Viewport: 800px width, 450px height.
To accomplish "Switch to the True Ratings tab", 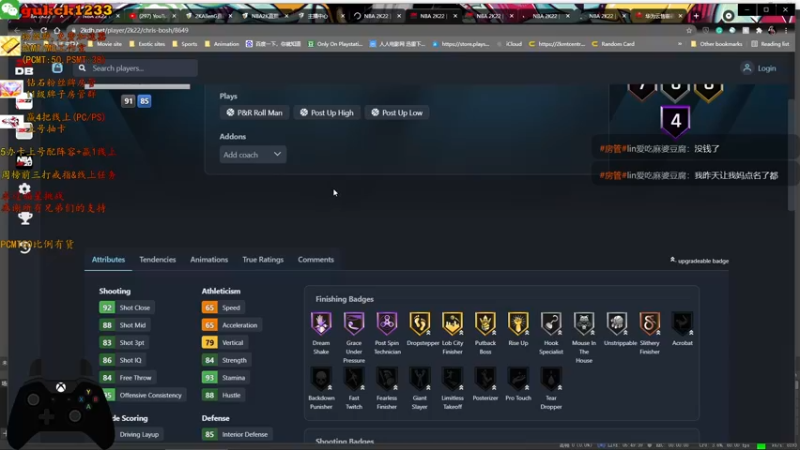I will [x=263, y=260].
